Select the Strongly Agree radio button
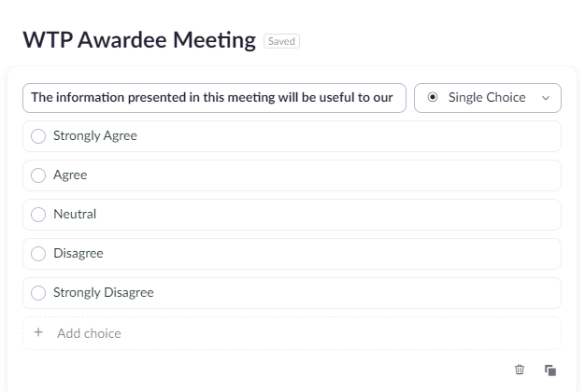Screen dimensions: 585x392 (38, 136)
